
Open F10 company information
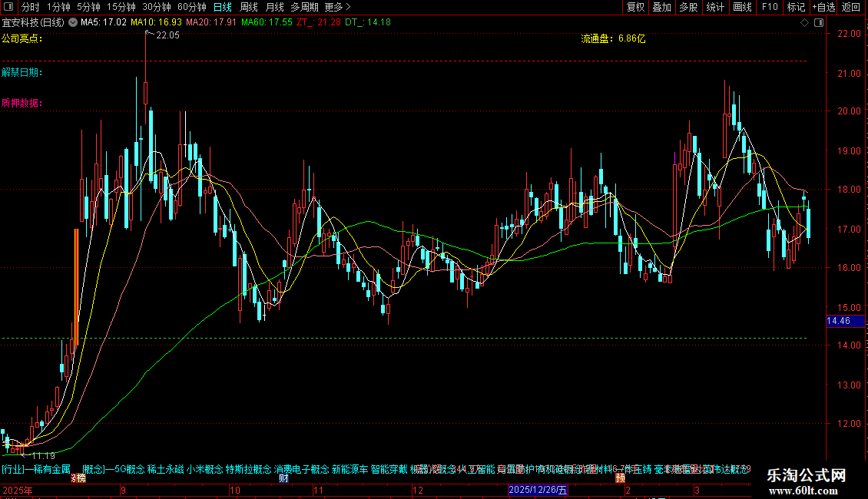click(x=770, y=7)
